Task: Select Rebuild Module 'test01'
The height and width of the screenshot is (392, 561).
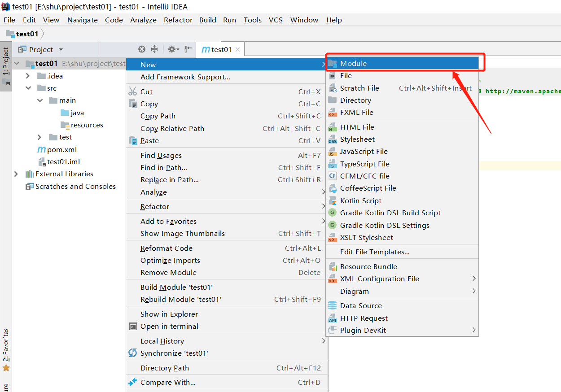Action: point(226,299)
